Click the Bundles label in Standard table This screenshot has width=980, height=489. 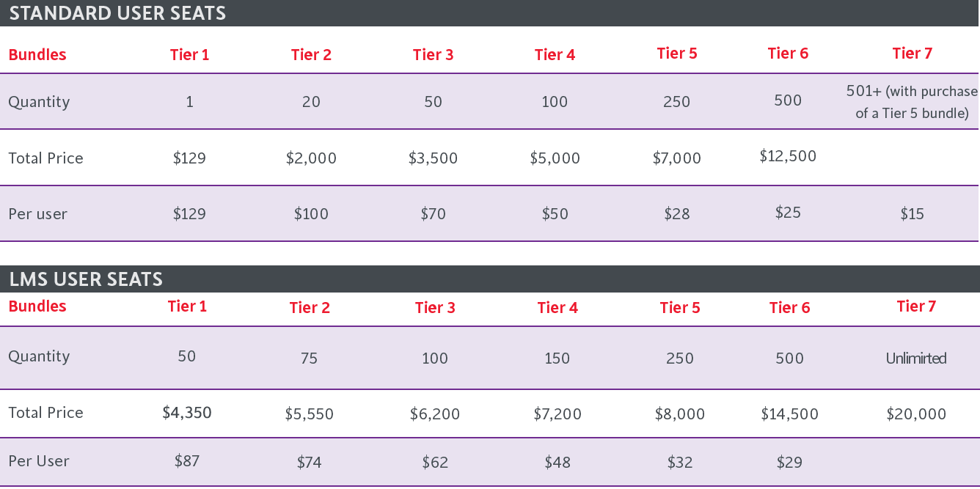[x=37, y=55]
